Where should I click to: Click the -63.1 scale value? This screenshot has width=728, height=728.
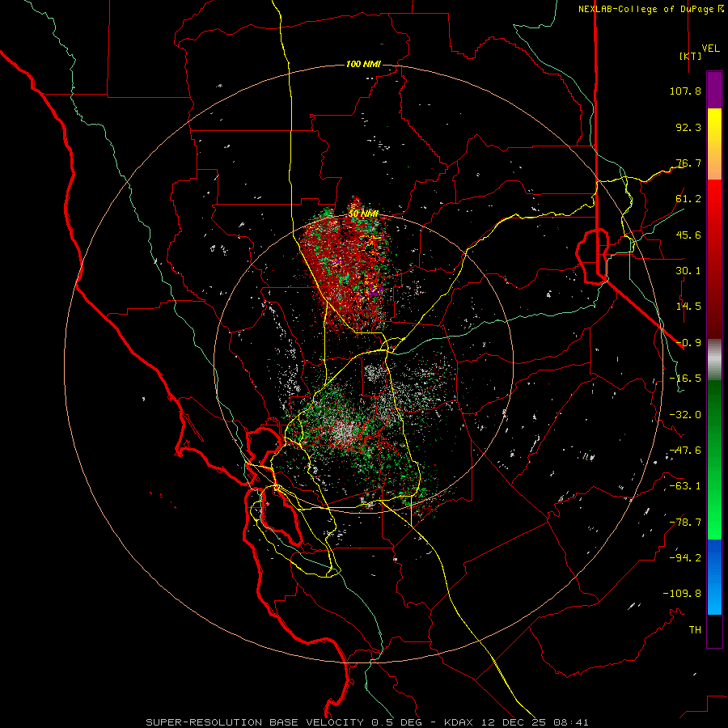(685, 486)
